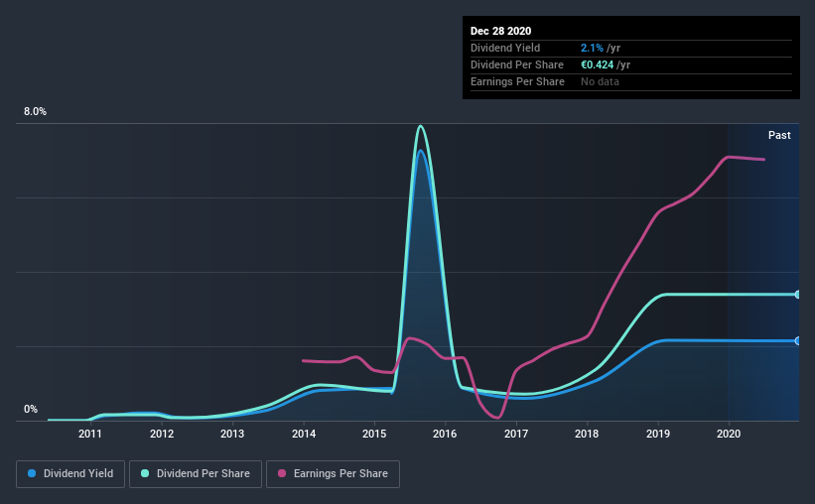Click the 2.1% dividend yield value
Image resolution: width=815 pixels, height=504 pixels.
click(592, 48)
